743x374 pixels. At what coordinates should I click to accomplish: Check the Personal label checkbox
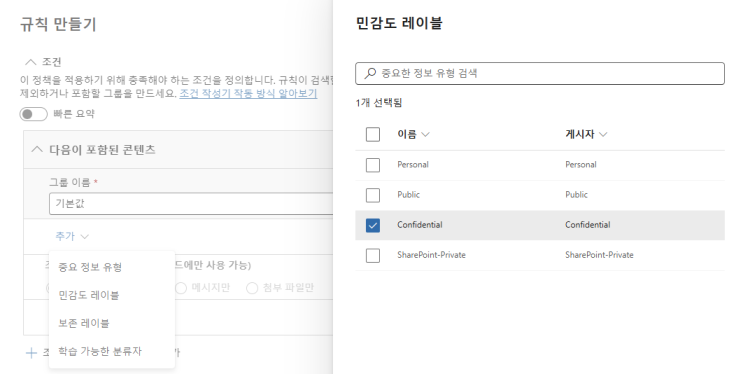coord(373,165)
